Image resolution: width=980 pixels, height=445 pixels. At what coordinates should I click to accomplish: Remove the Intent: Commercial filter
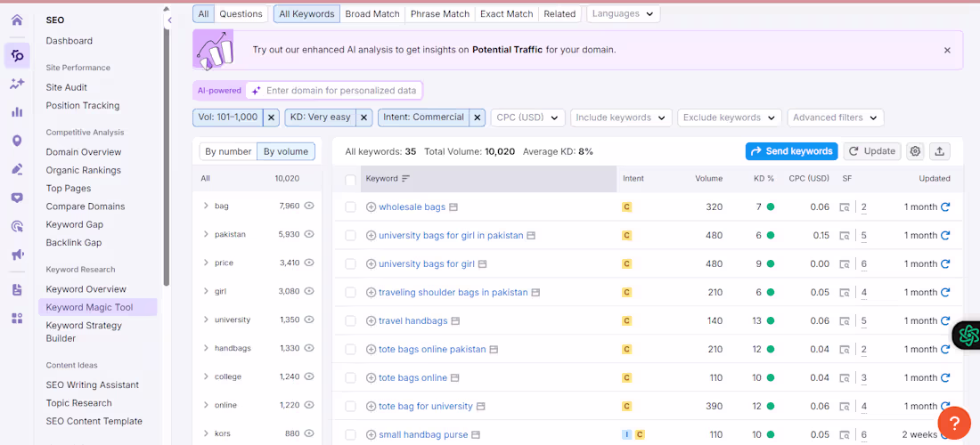coord(478,117)
